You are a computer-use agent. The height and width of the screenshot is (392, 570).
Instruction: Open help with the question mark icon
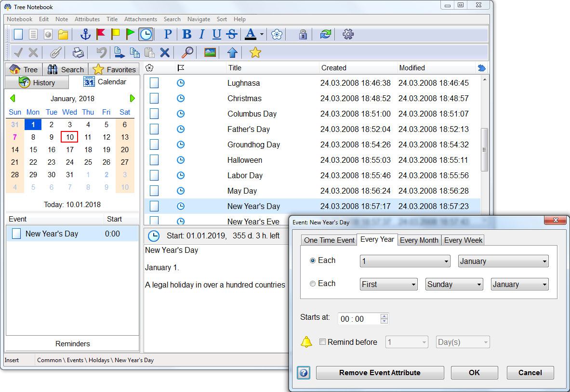tap(304, 373)
